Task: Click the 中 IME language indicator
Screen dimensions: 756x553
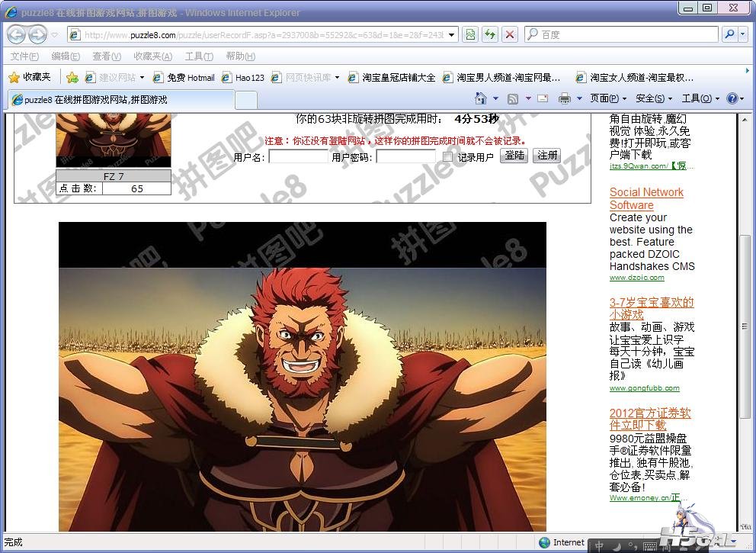Action: pos(599,546)
